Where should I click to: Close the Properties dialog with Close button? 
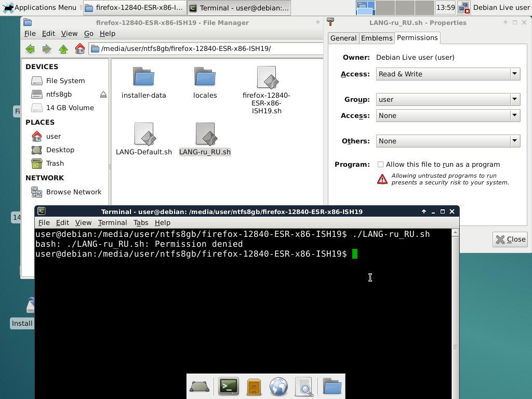click(510, 240)
